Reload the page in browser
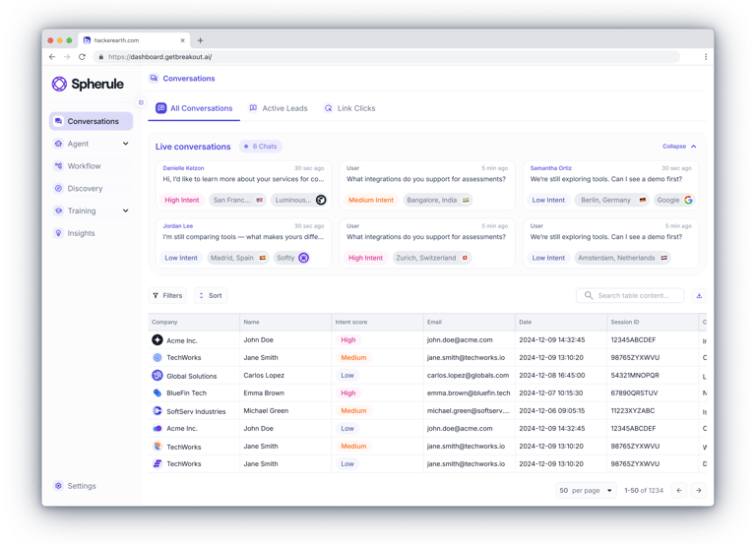Screen dimensions: 756x544 coord(83,57)
